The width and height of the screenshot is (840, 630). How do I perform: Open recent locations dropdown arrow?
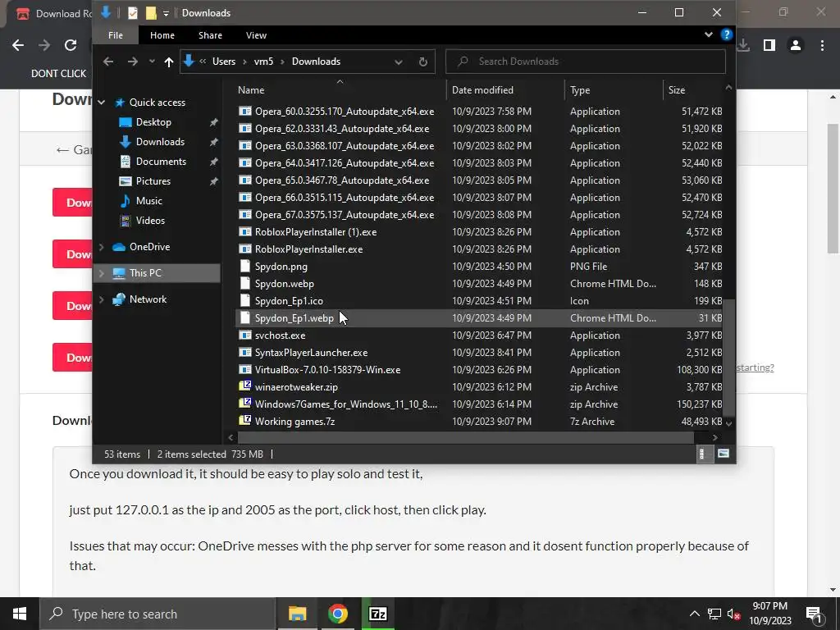point(152,62)
